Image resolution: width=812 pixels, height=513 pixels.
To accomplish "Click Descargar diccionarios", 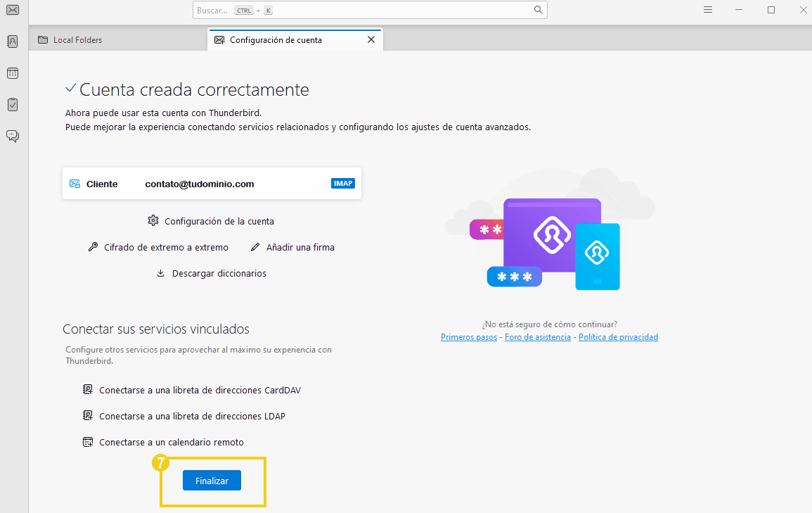I will (219, 273).
